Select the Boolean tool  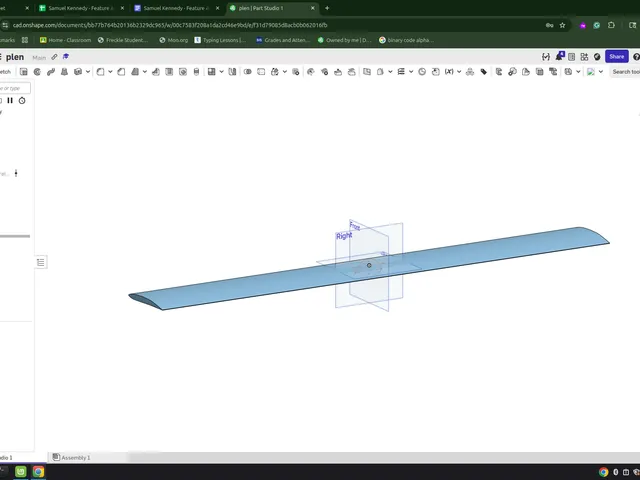(x=247, y=72)
